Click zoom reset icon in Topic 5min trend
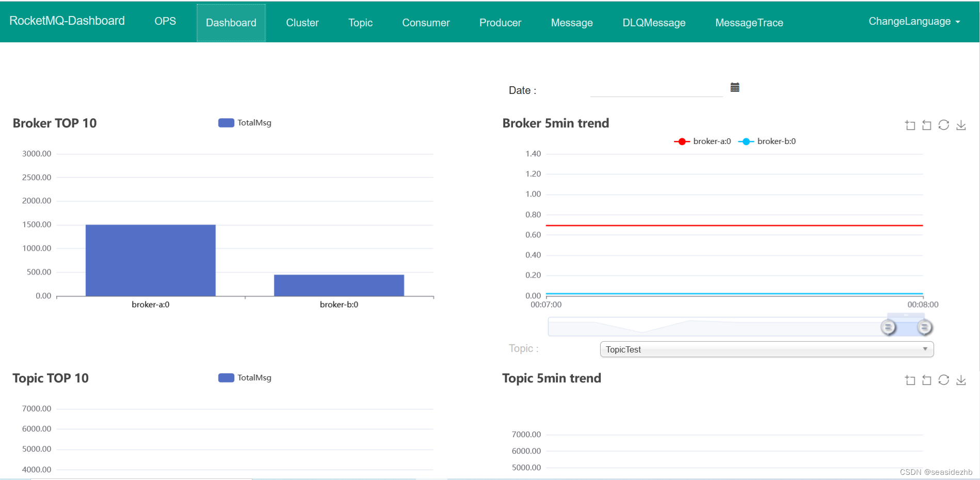Screen dimensions: 980x480 click(x=927, y=380)
